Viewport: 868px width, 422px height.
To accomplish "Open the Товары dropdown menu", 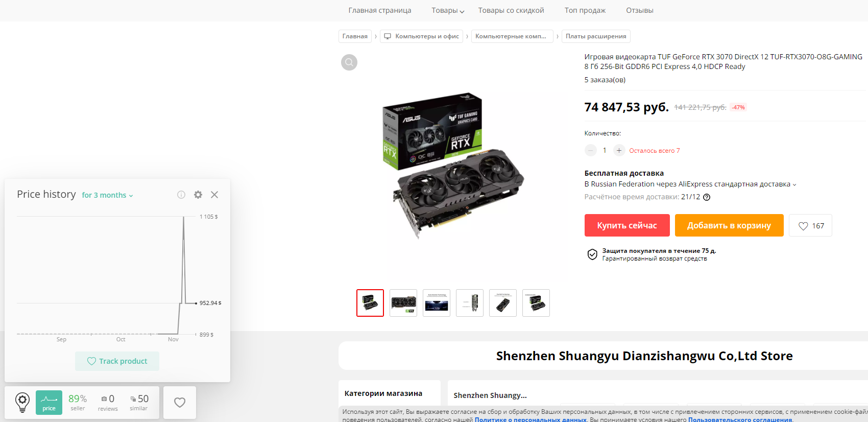I will coord(448,10).
